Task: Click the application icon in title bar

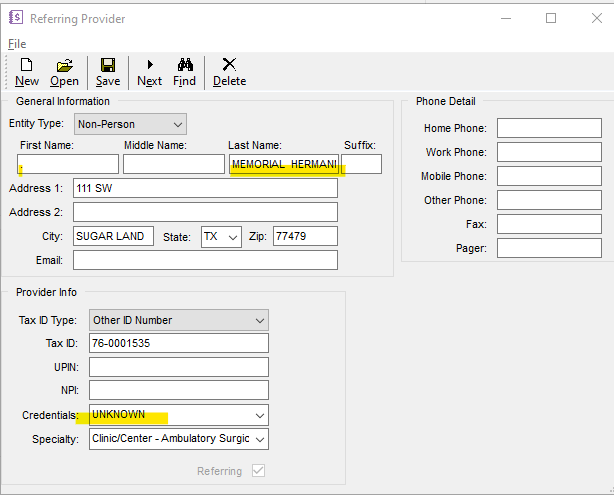Action: [x=15, y=19]
